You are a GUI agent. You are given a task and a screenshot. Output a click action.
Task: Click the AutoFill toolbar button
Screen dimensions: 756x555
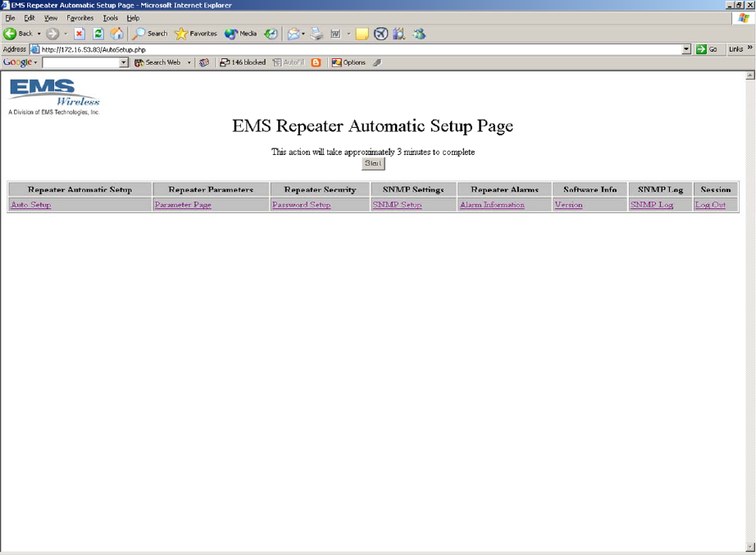pyautogui.click(x=289, y=62)
